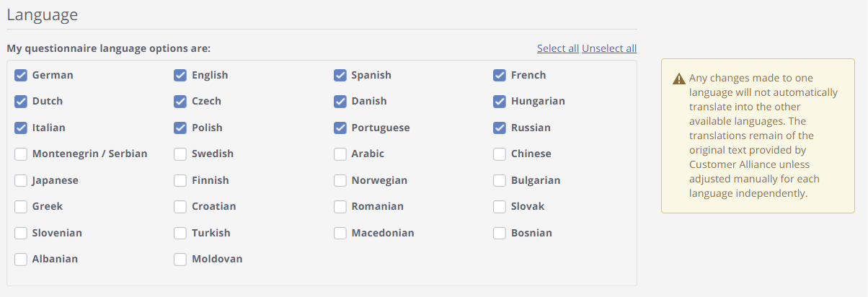868x297 pixels.
Task: Uncheck Portuguese language option
Action: (x=340, y=128)
